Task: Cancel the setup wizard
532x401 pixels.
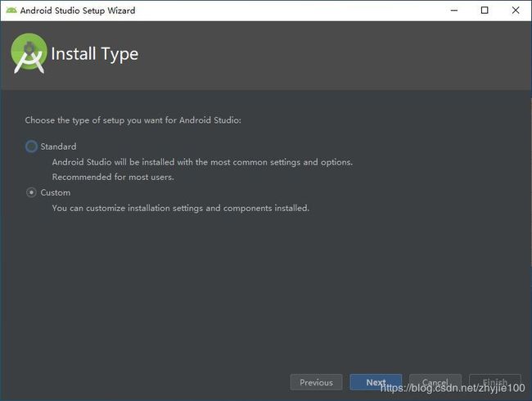Action: (x=435, y=382)
